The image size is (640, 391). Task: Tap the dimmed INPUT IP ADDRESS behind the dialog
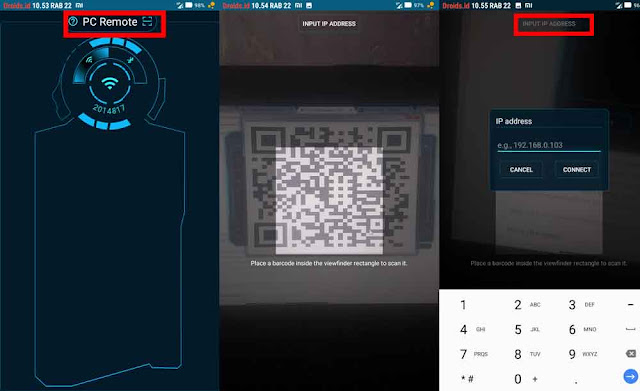point(549,24)
